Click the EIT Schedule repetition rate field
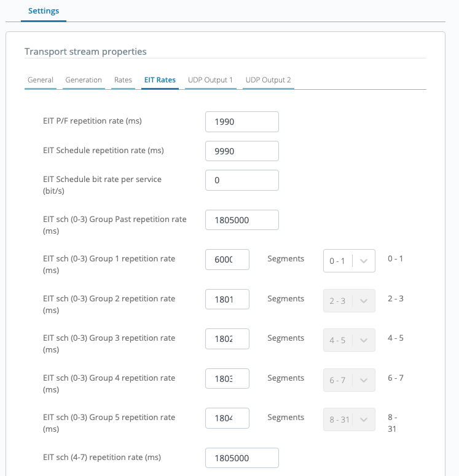 [x=241, y=151]
